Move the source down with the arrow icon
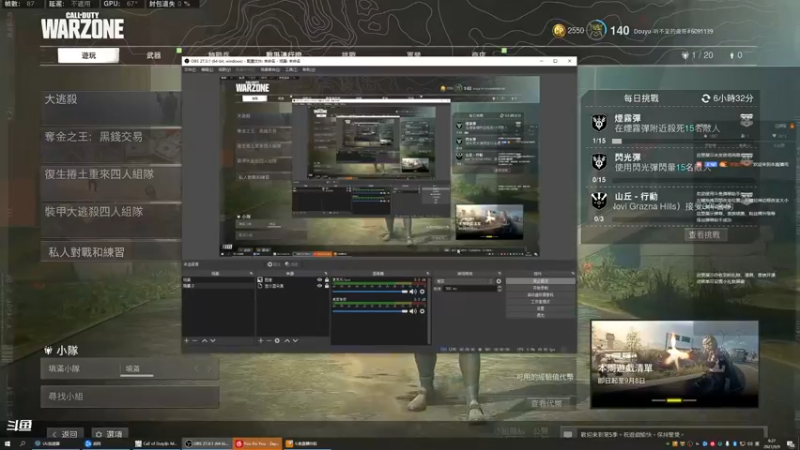800x450 pixels. [x=295, y=340]
